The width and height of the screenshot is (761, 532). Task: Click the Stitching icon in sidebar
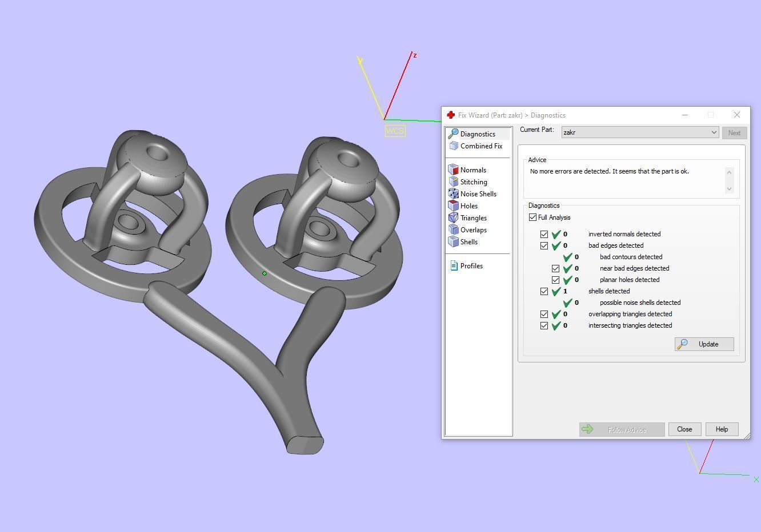pyautogui.click(x=454, y=182)
